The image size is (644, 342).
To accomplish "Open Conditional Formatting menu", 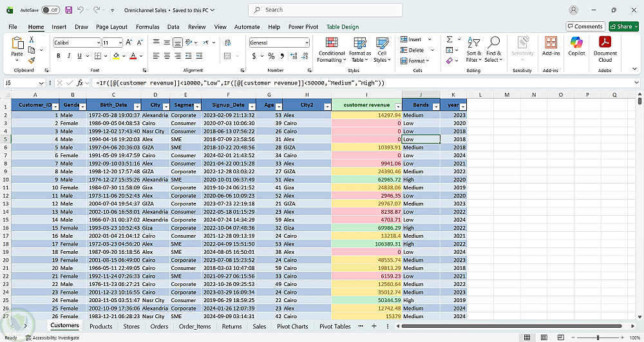I will [x=332, y=49].
